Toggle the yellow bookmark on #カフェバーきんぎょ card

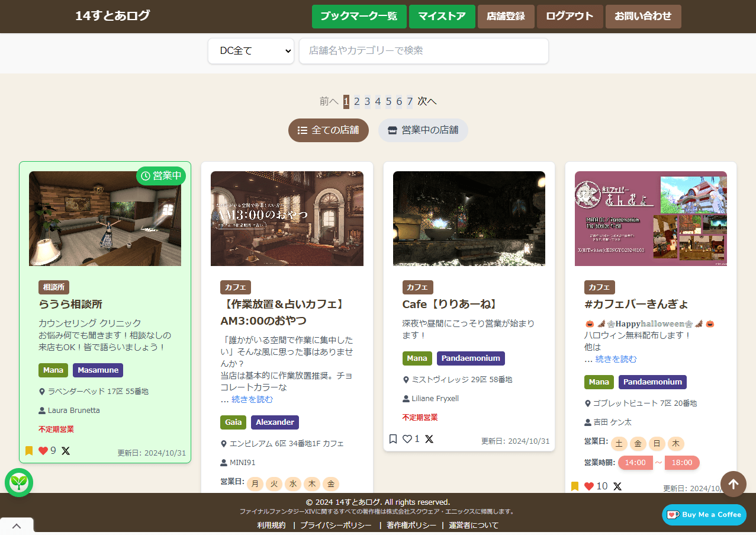[575, 486]
